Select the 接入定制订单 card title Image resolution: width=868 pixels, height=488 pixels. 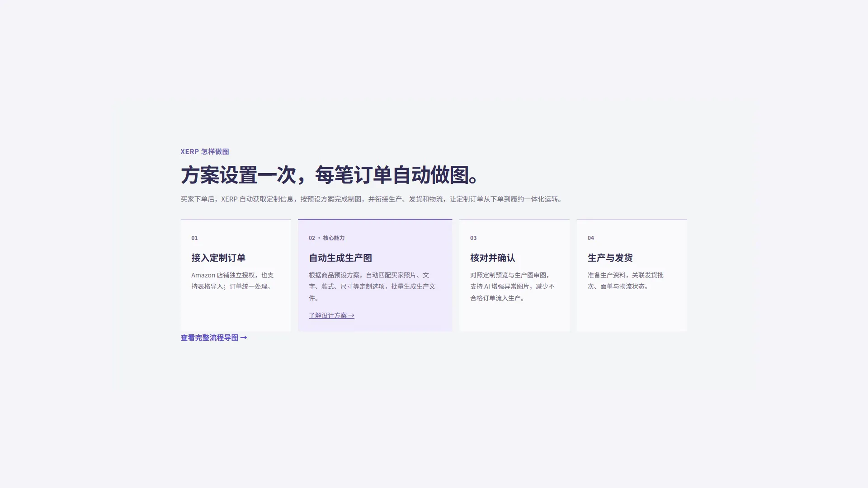[x=218, y=258]
